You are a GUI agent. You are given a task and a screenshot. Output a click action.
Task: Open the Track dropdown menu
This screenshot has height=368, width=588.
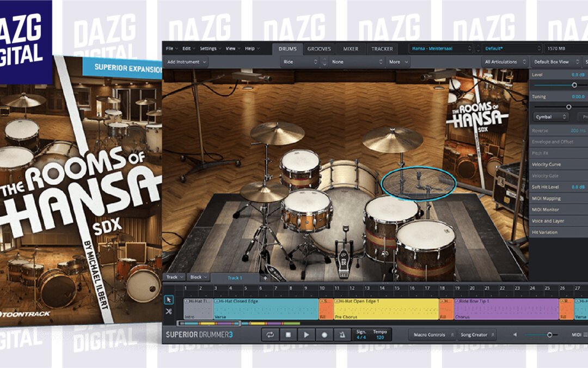tap(175, 277)
